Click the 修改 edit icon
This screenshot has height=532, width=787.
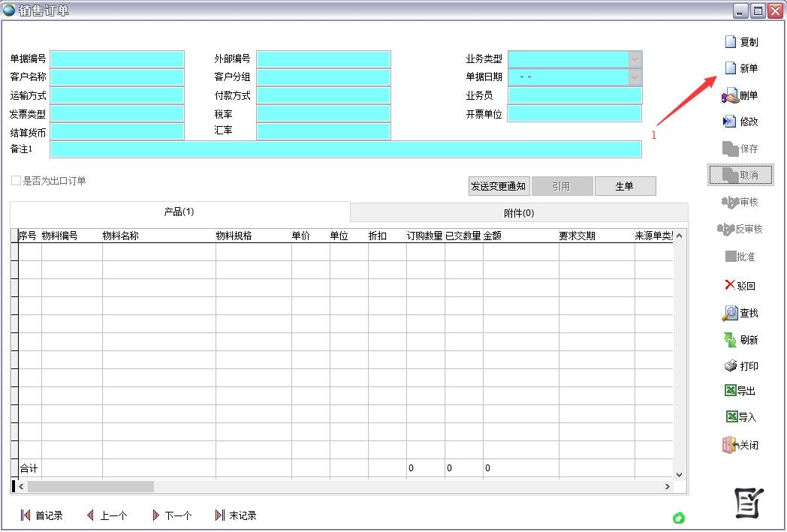click(729, 122)
